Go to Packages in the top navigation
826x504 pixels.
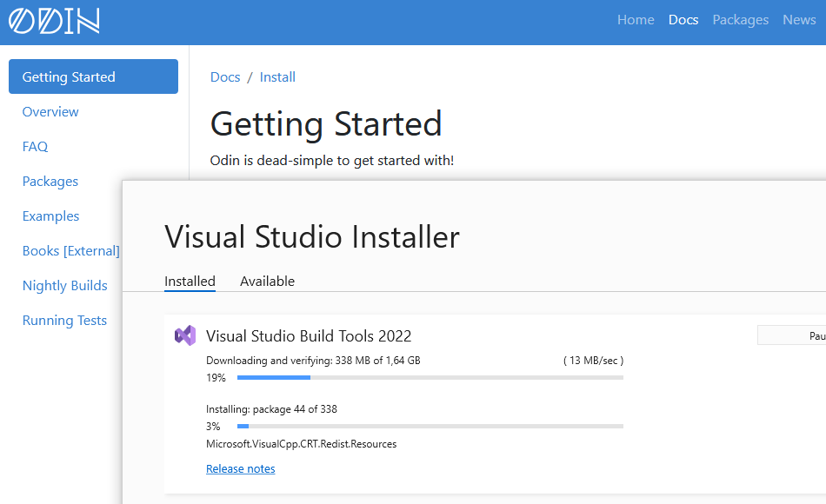point(740,20)
